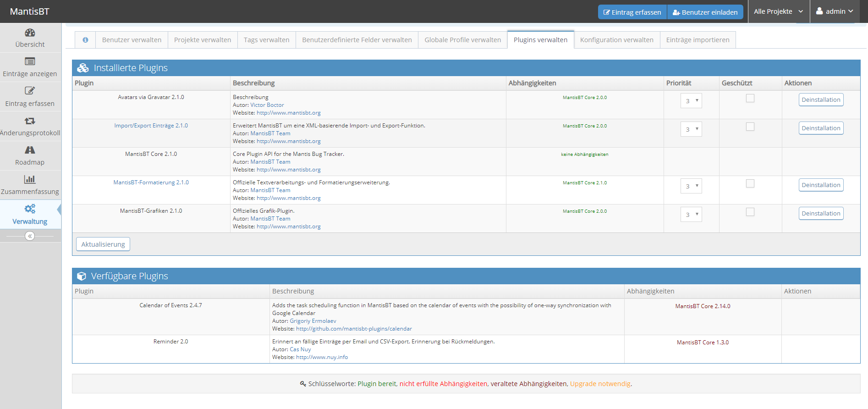The height and width of the screenshot is (409, 868).
Task: Click the Eintrag erfassen edit icon in sidebar
Action: [30, 91]
